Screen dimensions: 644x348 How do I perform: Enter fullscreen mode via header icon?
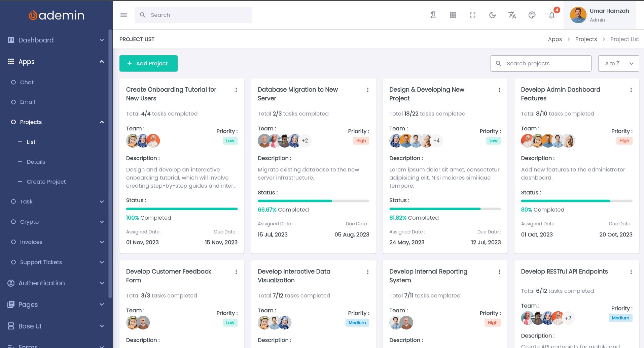(473, 15)
